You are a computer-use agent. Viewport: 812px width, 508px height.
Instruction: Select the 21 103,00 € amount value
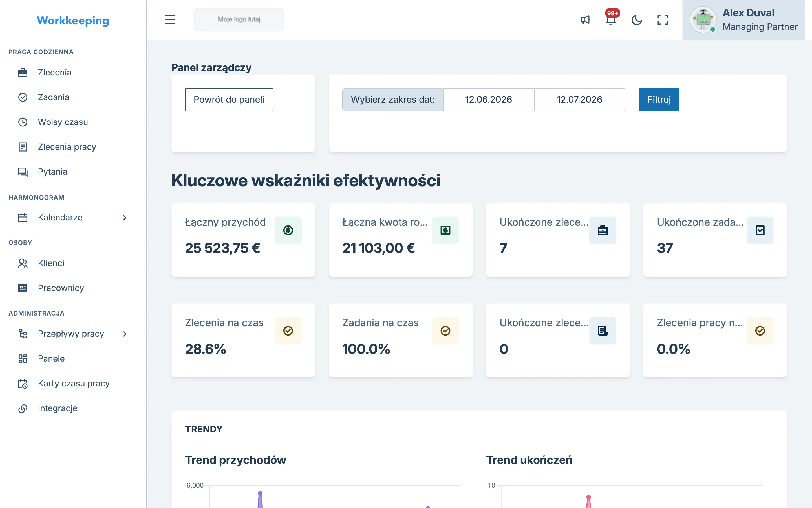[x=378, y=248]
